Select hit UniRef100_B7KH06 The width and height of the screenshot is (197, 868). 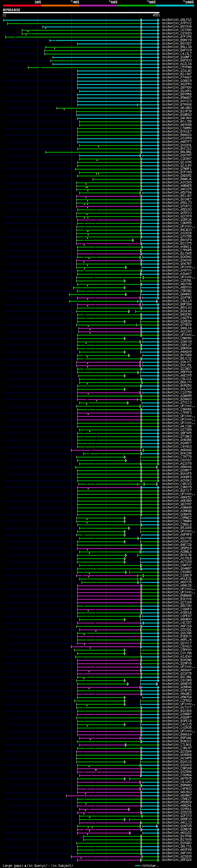pyautogui.click(x=177, y=105)
